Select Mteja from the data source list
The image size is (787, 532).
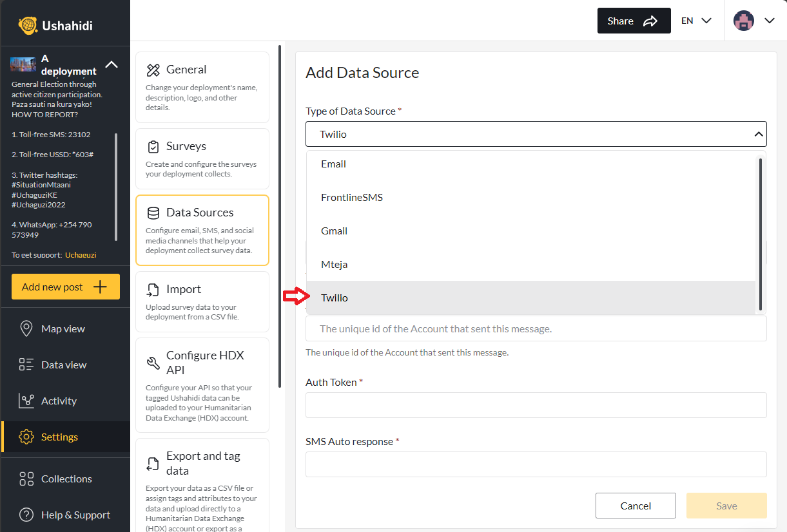pyautogui.click(x=336, y=264)
